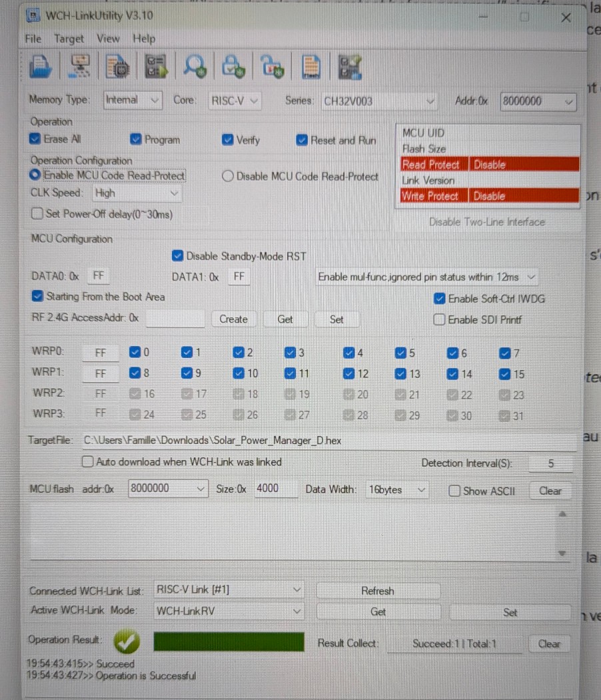Image resolution: width=601 pixels, height=700 pixels.
Task: Open the Help menu
Action: 144,39
